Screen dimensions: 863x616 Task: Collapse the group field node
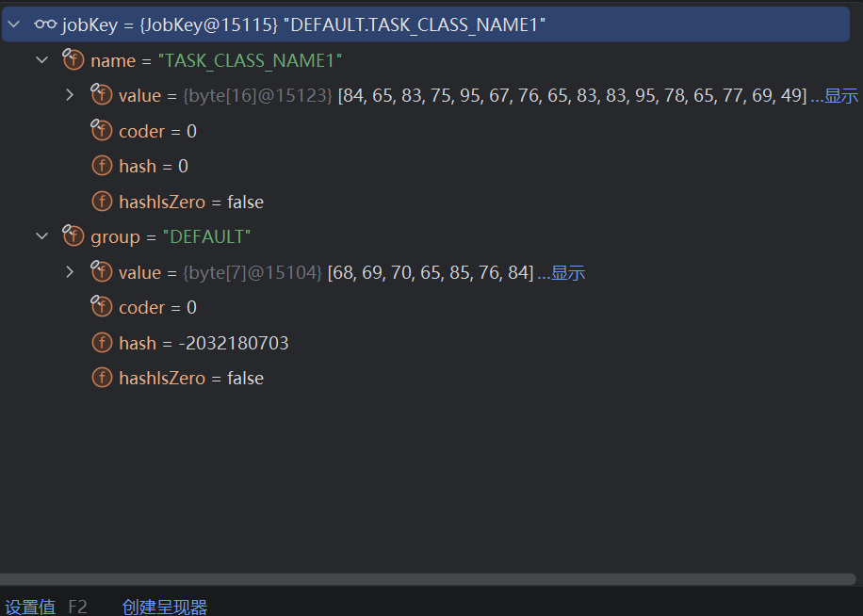coord(42,236)
